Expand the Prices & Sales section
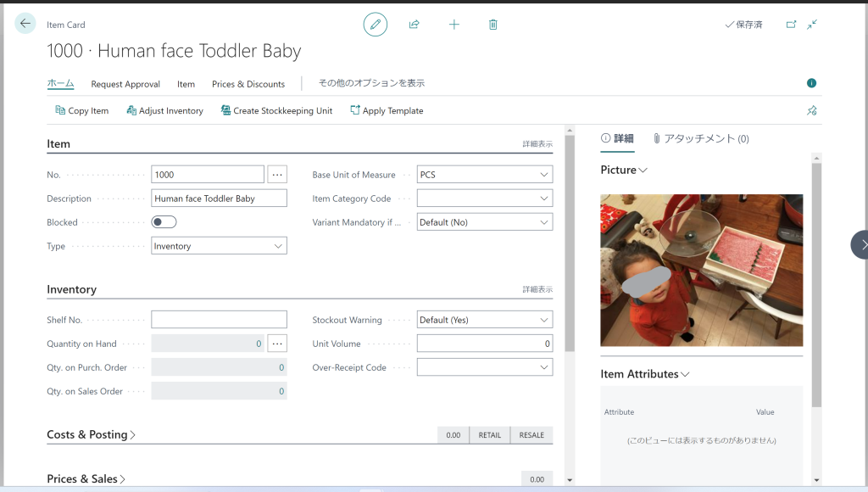This screenshot has height=492, width=868. point(86,478)
